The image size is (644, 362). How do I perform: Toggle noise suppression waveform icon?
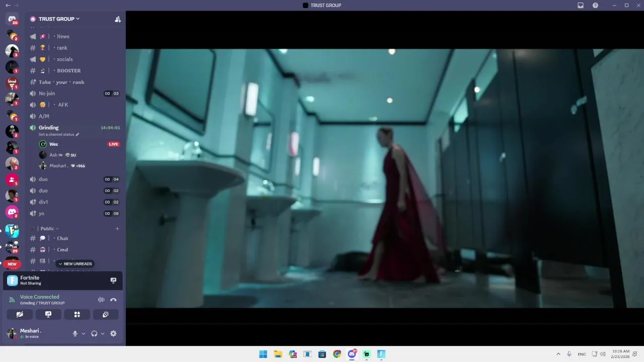[x=101, y=300]
